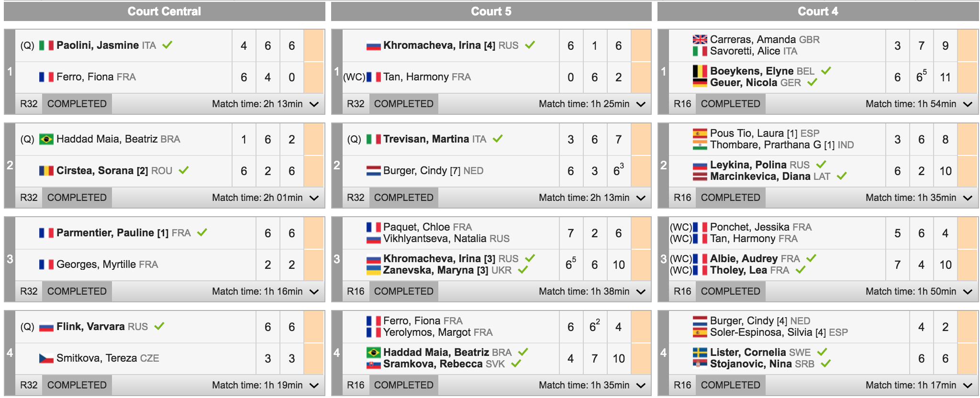
Task: Select the Court 4 header tab
Action: point(818,11)
